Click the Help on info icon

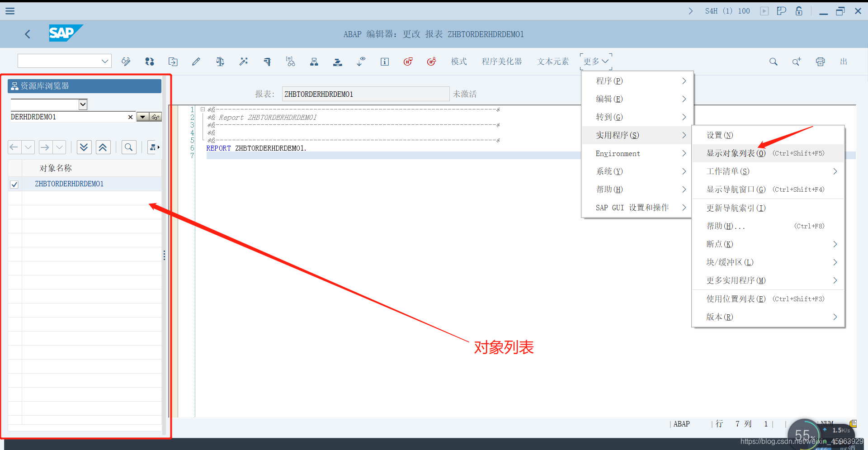(385, 62)
